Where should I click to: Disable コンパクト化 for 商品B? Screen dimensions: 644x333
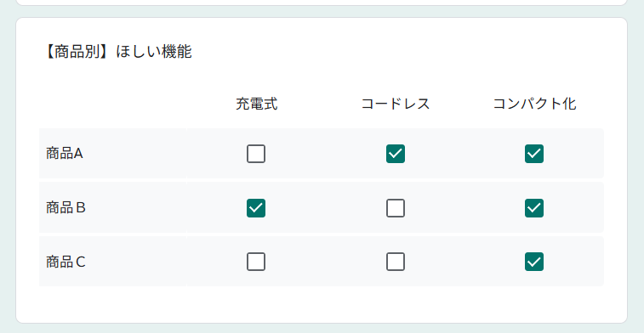point(534,208)
